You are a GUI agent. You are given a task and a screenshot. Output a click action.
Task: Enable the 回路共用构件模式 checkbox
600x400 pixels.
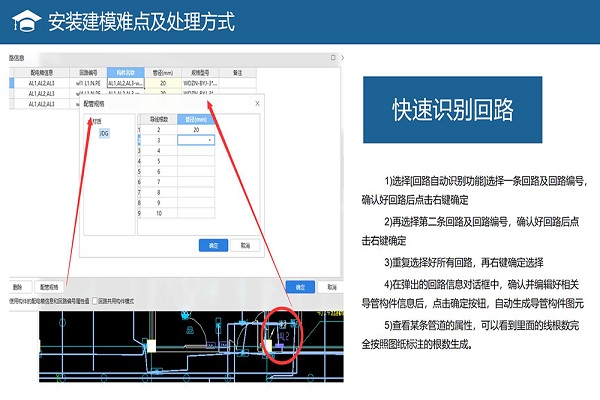point(95,300)
